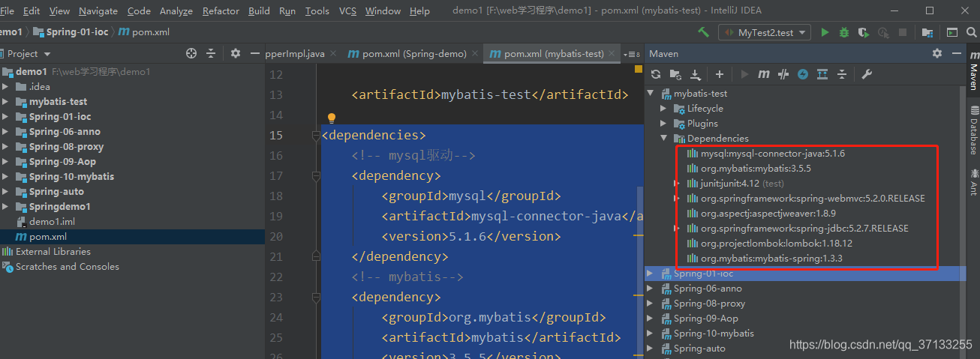This screenshot has height=359, width=980.
Task: Start debugging with the green bug icon
Action: (x=844, y=32)
